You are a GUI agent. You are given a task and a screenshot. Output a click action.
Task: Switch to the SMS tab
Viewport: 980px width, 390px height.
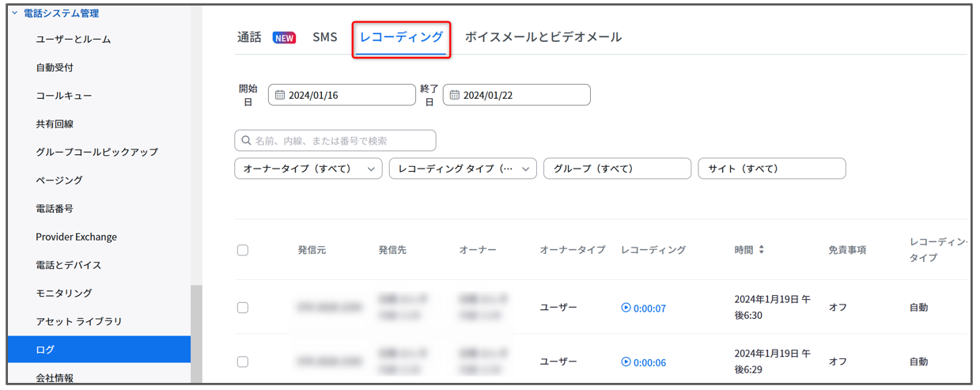325,37
